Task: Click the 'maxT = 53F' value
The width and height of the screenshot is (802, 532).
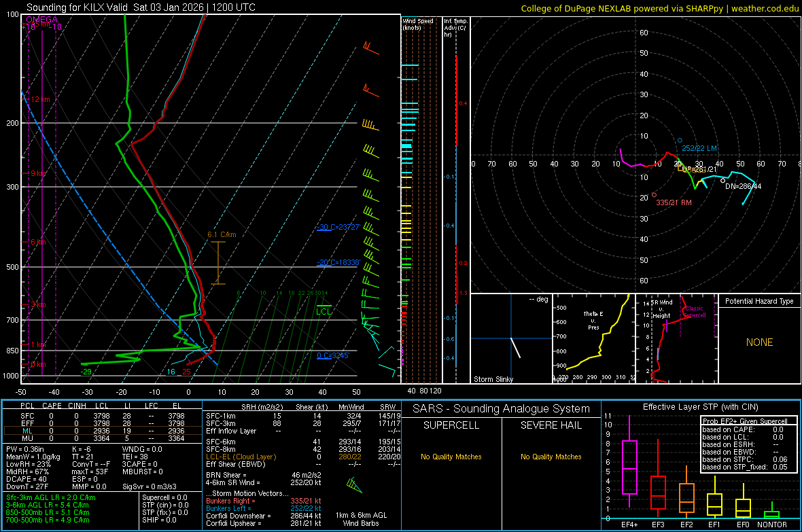Action: [x=90, y=472]
